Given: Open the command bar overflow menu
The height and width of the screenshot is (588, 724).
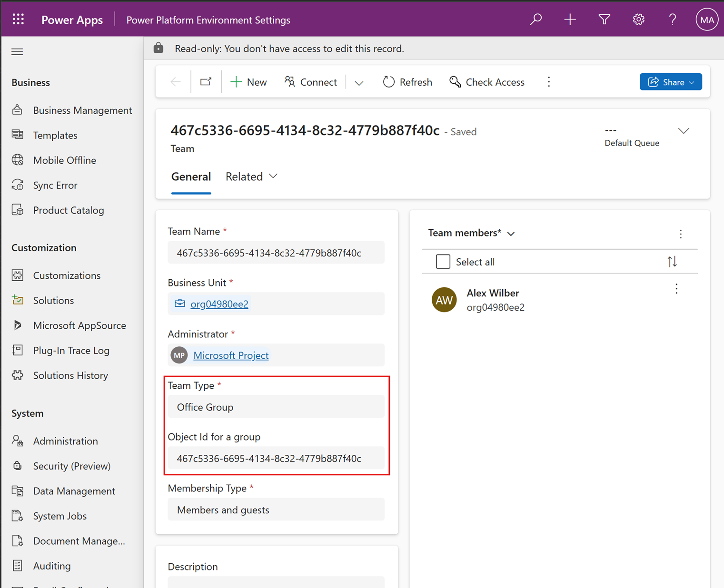Looking at the screenshot, I should (x=549, y=82).
